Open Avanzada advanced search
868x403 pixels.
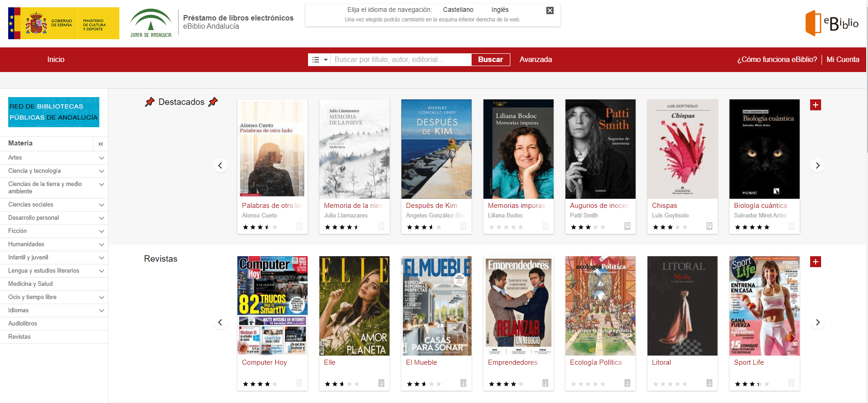(536, 60)
